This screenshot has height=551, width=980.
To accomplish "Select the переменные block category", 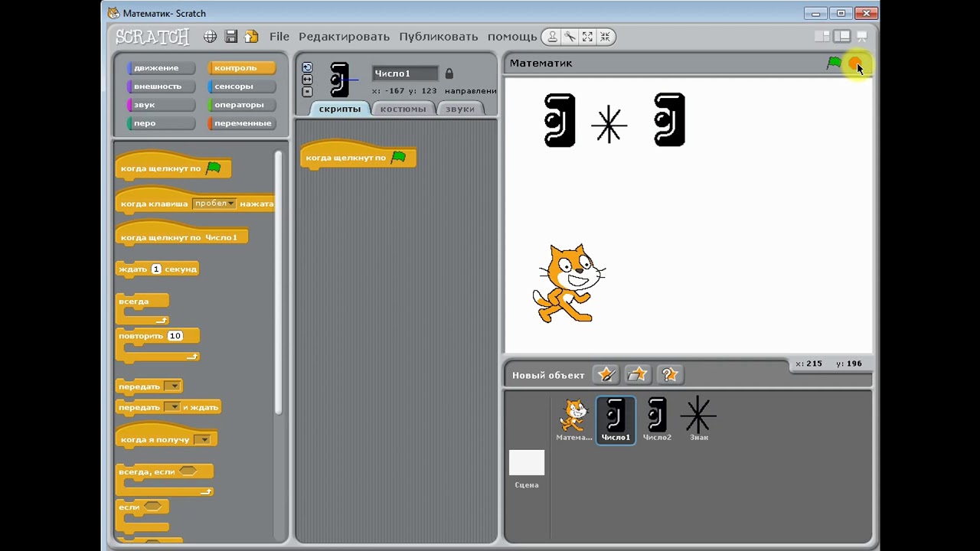I will 241,123.
